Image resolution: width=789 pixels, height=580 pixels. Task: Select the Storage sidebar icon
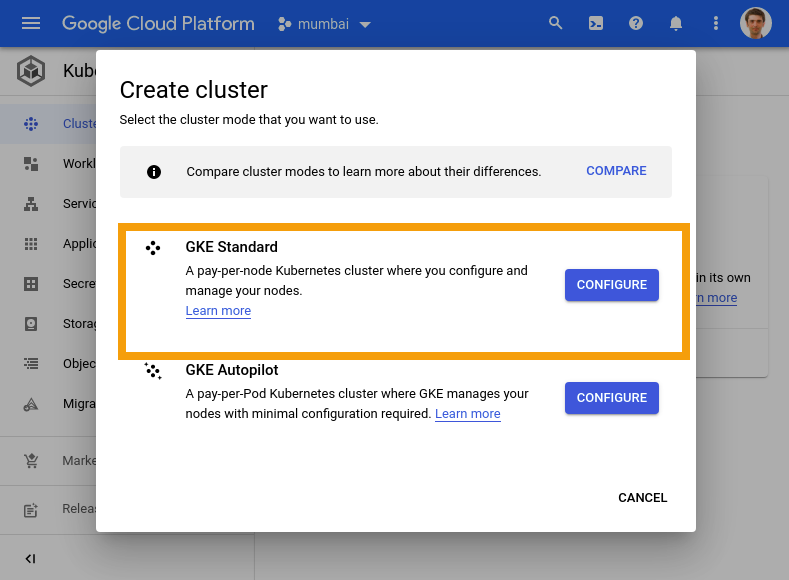point(31,323)
